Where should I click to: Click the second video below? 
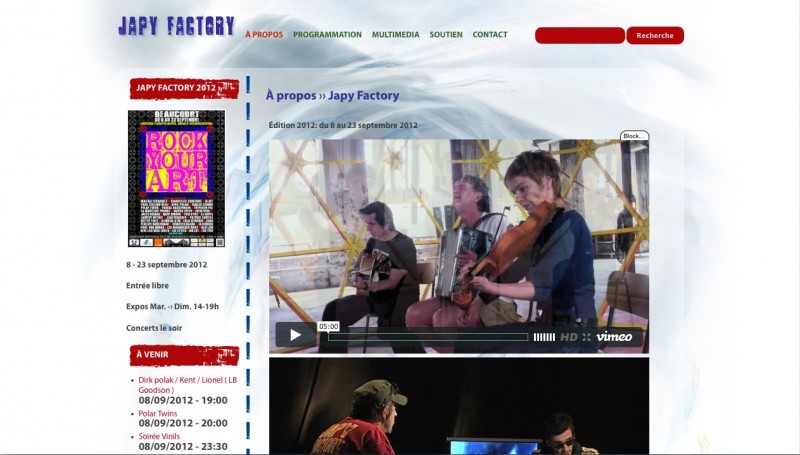coord(458,407)
